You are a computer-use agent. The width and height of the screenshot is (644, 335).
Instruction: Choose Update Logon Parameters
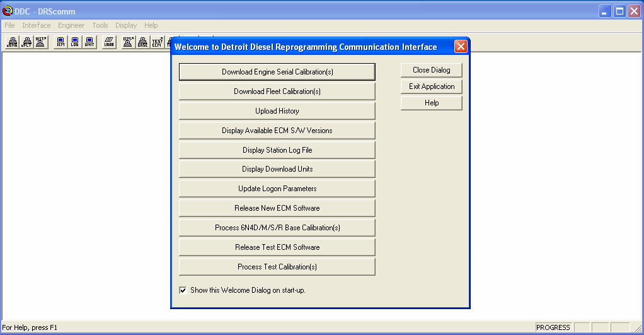click(x=277, y=189)
